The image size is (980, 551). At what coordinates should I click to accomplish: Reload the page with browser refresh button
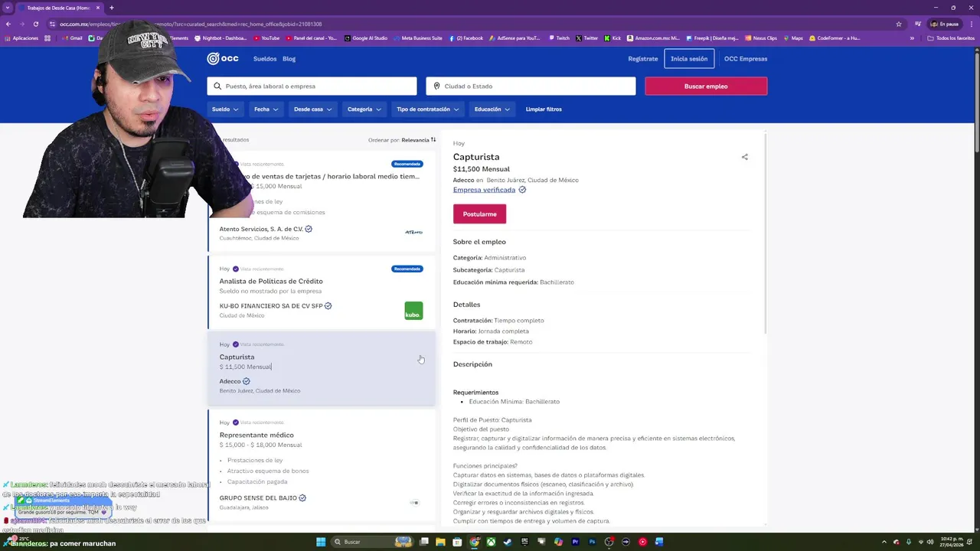click(37, 24)
